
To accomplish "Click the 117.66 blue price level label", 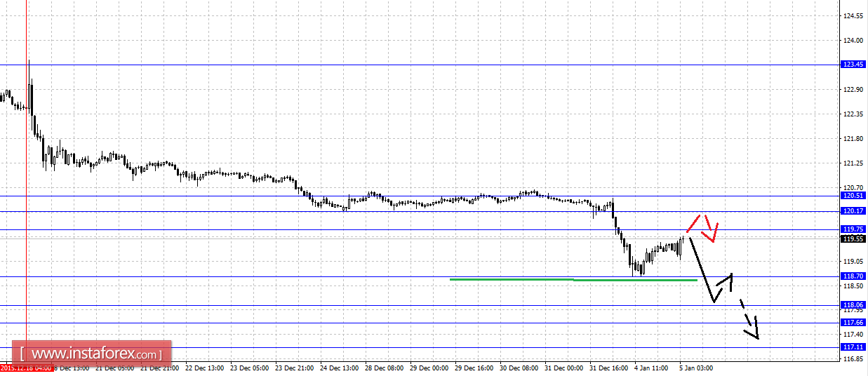I will tap(853, 323).
